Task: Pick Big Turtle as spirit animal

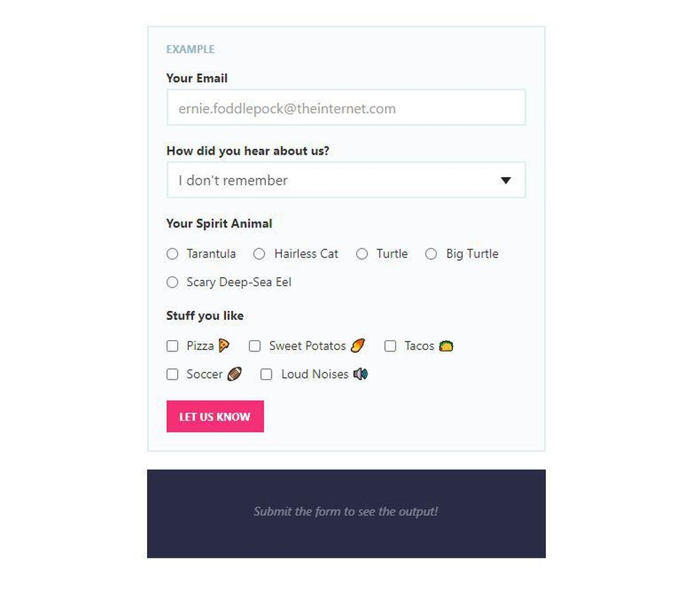Action: [x=431, y=254]
